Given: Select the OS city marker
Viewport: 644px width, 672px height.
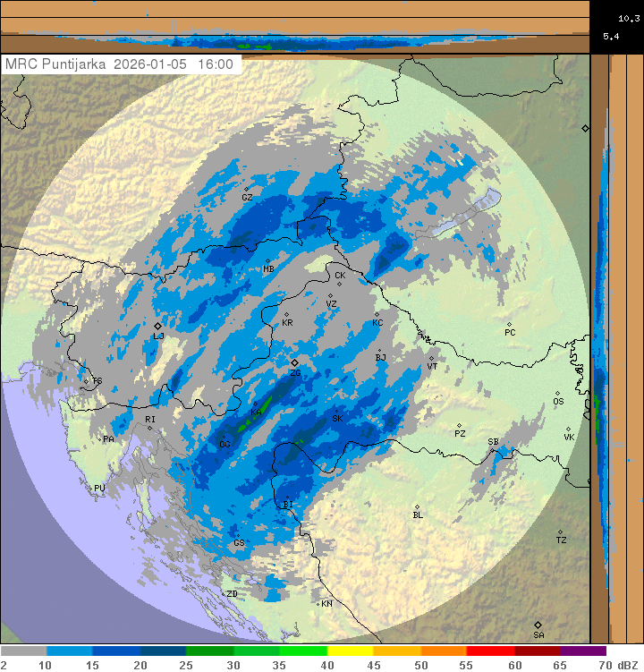Looking at the screenshot, I should click(556, 393).
